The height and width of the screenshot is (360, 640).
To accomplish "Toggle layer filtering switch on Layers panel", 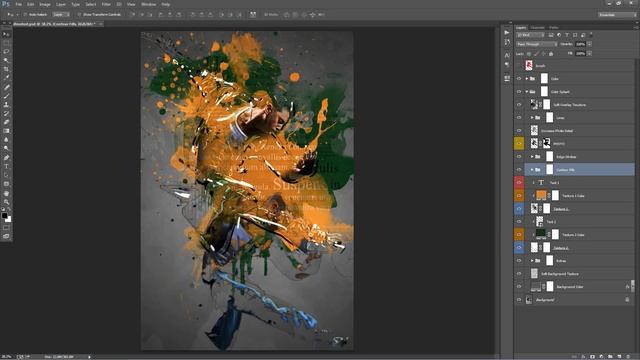I will pyautogui.click(x=591, y=35).
